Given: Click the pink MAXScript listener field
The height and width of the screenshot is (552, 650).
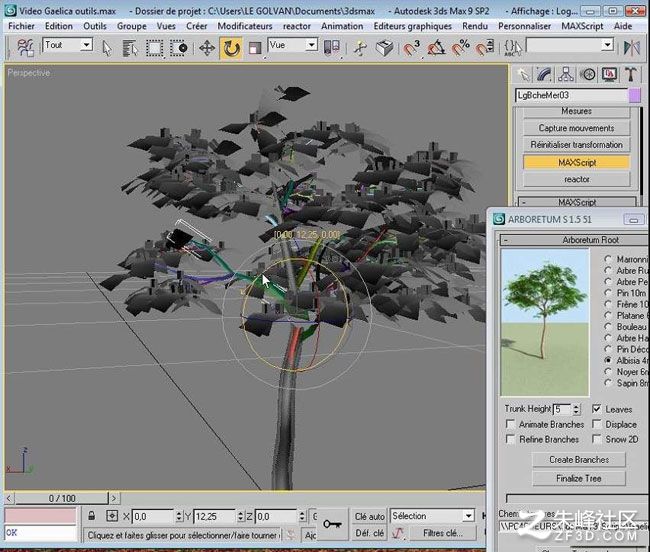Looking at the screenshot, I should pyautogui.click(x=41, y=516).
